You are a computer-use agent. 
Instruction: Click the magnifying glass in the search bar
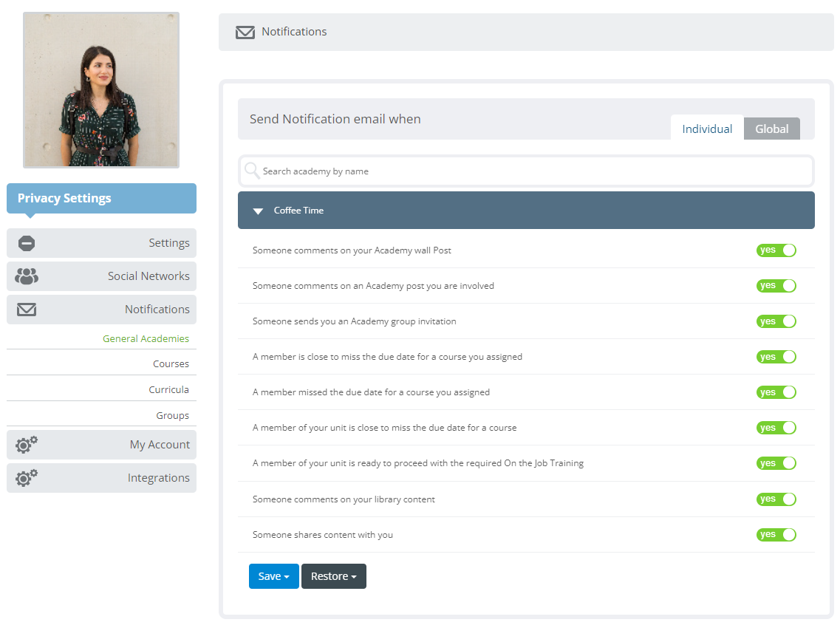(252, 171)
